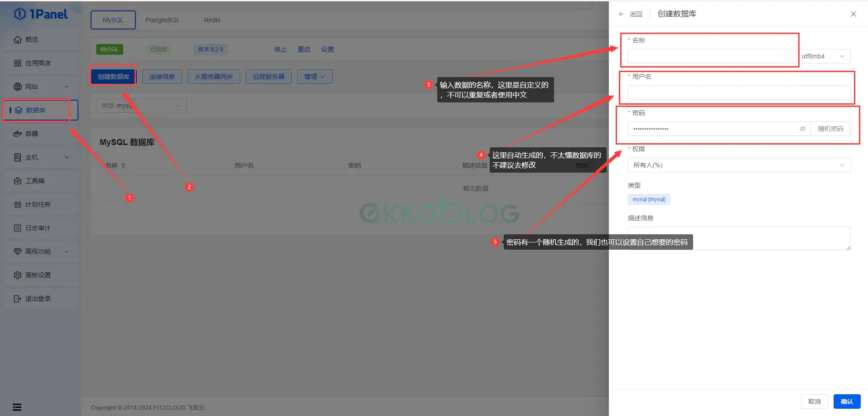Viewport: 868px width, 416px height.
Task: Click the 连接信息 button
Action: [162, 77]
